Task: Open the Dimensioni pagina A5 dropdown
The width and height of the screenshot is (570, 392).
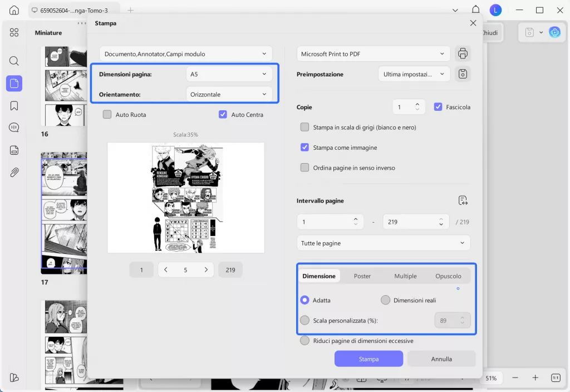Action: pyautogui.click(x=229, y=74)
